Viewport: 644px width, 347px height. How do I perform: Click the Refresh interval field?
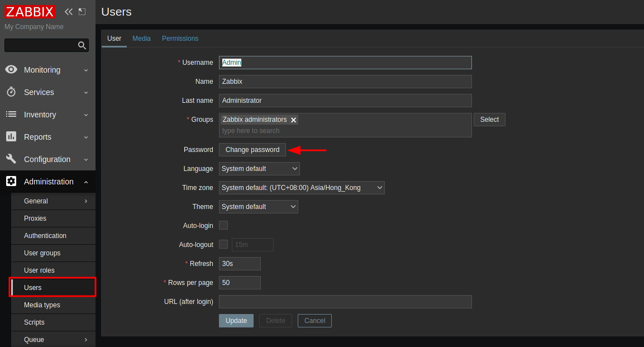[240, 264]
